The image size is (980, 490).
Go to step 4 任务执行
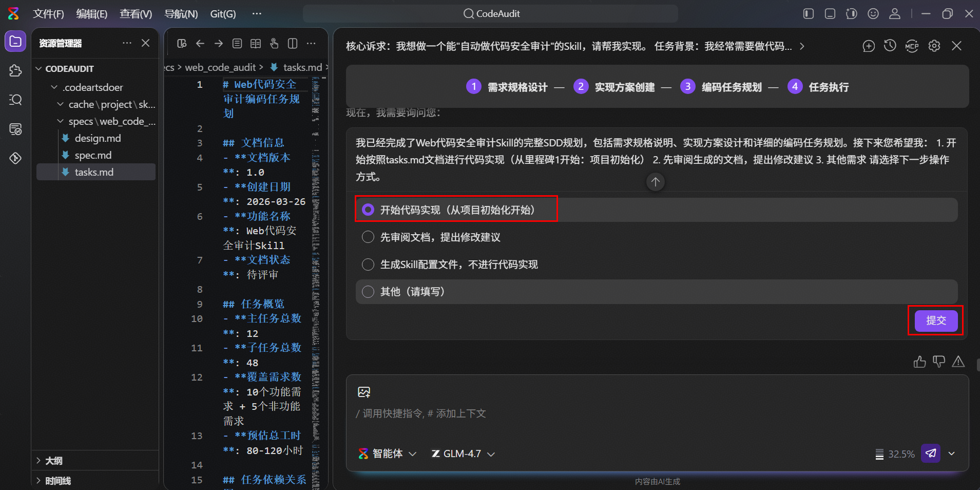pos(818,87)
